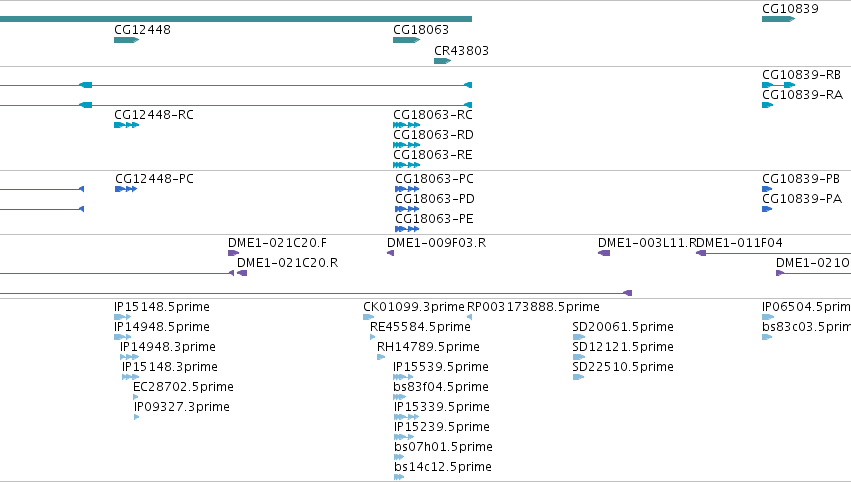Click the bs14c12.5prime EST glyph

pyautogui.click(x=399, y=477)
